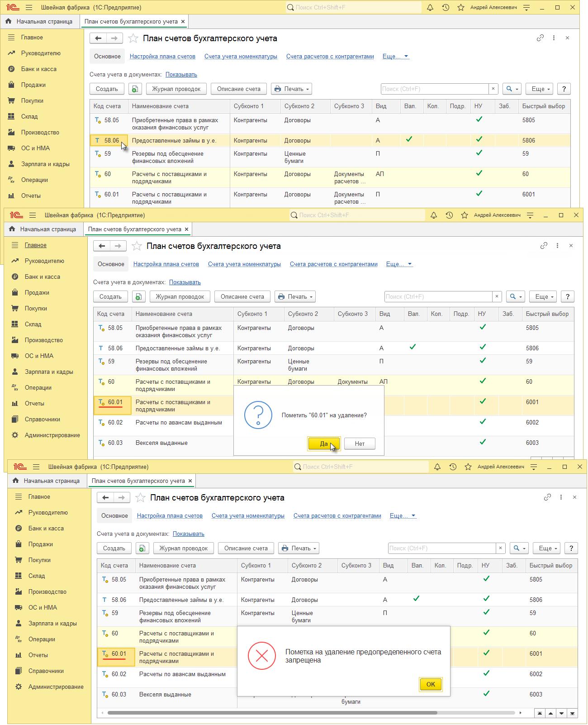Open history icon in top window title bar
Viewport: 588px width, 725px height.
click(x=446, y=7)
